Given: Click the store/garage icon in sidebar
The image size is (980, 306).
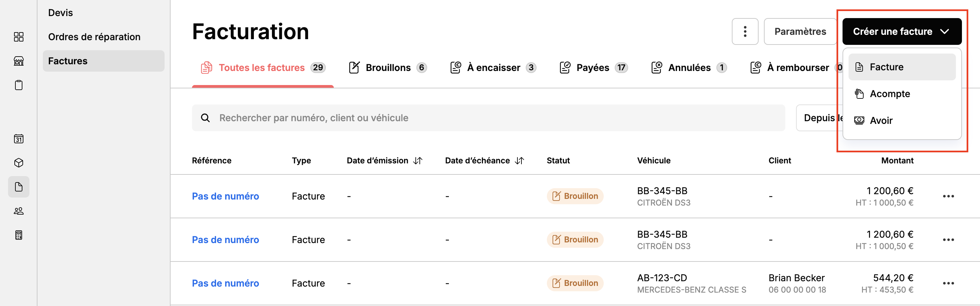Looking at the screenshot, I should pyautogui.click(x=19, y=61).
